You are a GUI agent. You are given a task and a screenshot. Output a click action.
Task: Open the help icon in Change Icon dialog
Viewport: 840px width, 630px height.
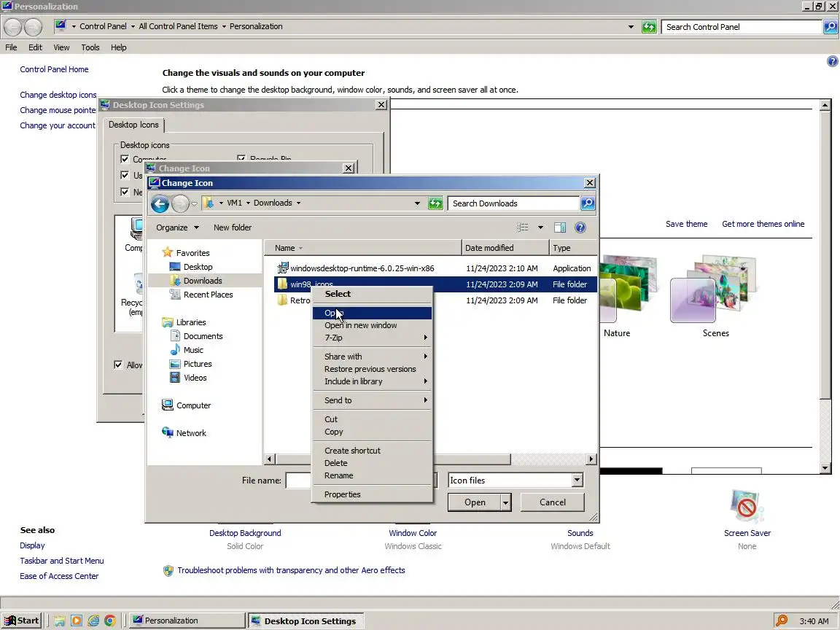(580, 227)
